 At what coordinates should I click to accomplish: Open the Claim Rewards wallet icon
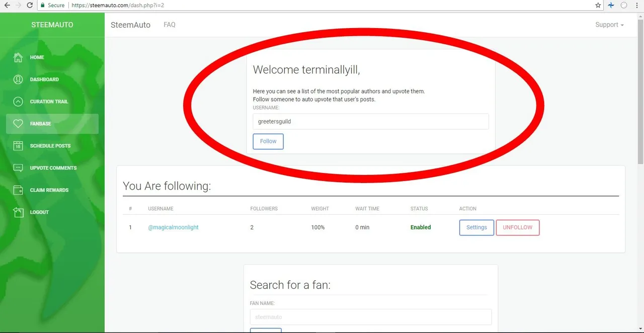[18, 190]
